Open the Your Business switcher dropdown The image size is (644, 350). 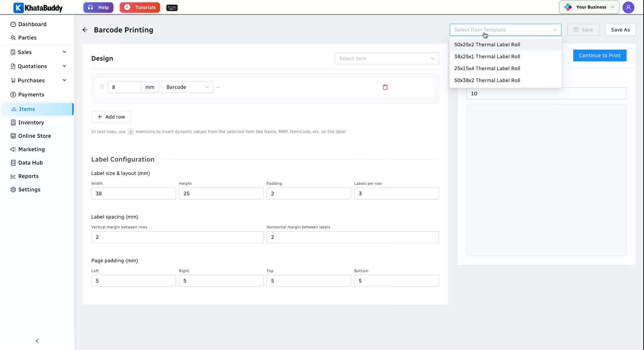(x=589, y=7)
